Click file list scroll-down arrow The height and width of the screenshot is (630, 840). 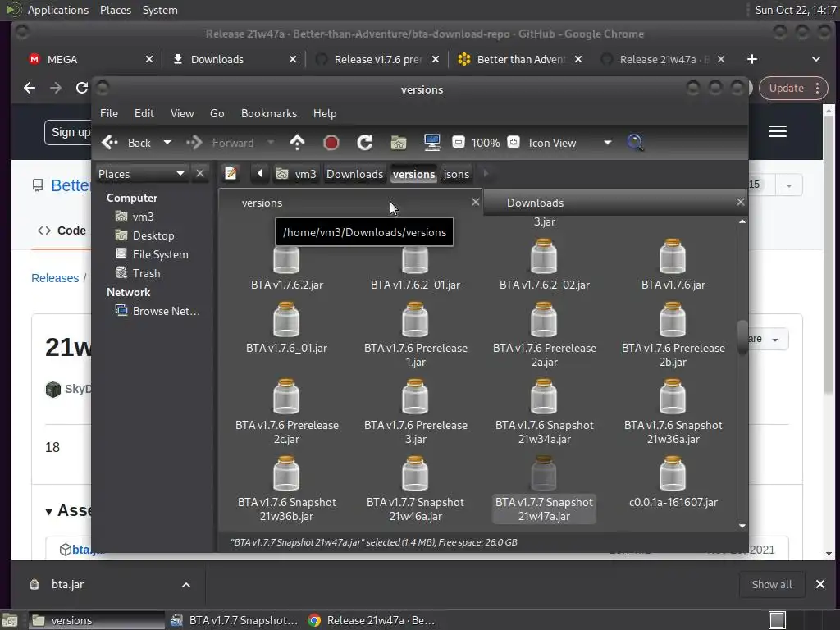(x=742, y=526)
